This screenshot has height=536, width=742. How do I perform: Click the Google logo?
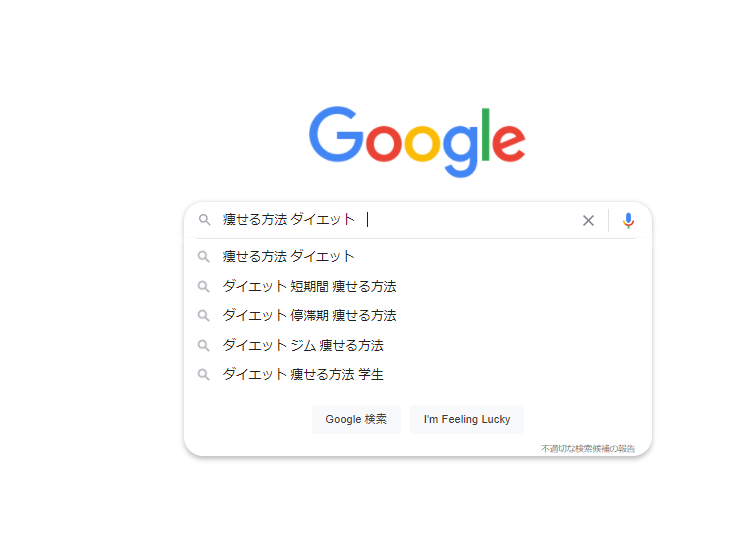click(x=417, y=141)
